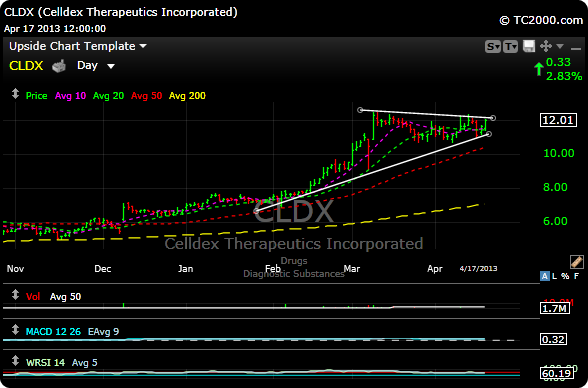Click the upper trendline right endpoint handle
588x388 pixels.
[x=493, y=118]
